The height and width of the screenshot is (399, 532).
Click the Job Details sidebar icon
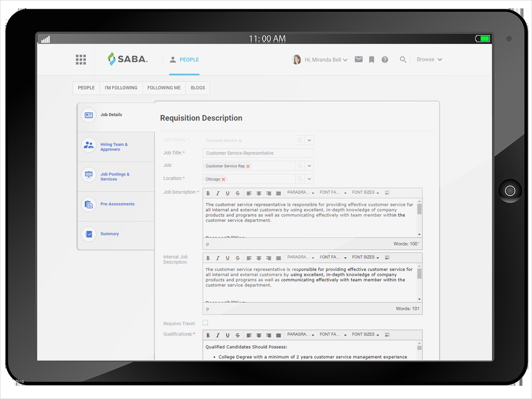pyautogui.click(x=89, y=115)
